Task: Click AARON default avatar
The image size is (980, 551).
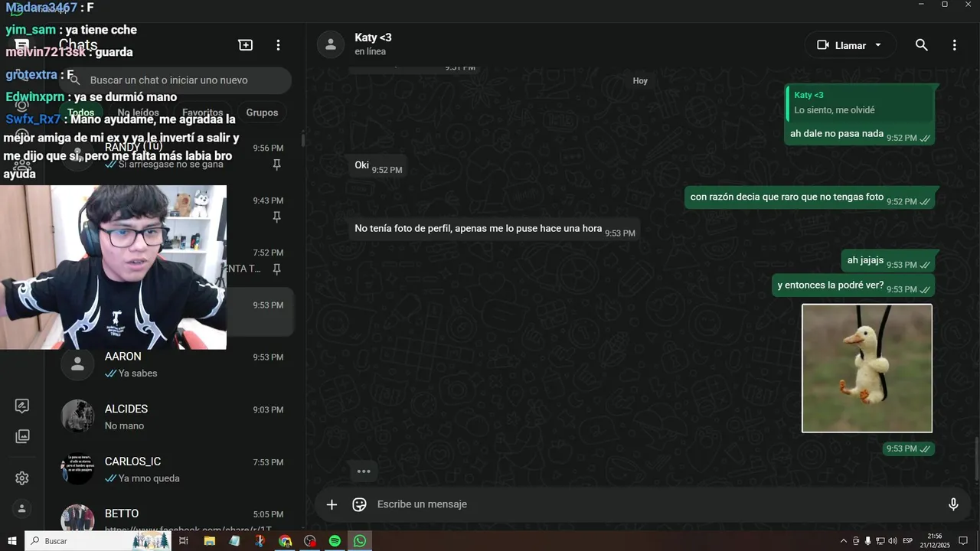Action: point(77,364)
